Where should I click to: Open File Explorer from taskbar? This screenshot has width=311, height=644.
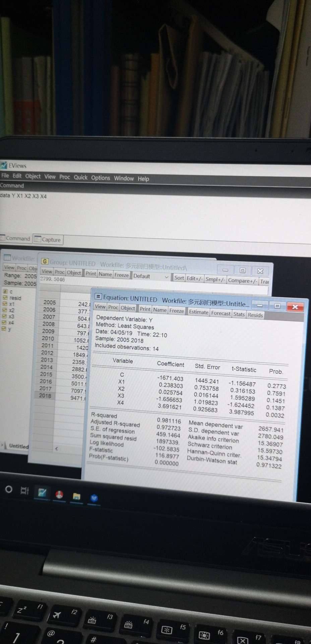76,496
